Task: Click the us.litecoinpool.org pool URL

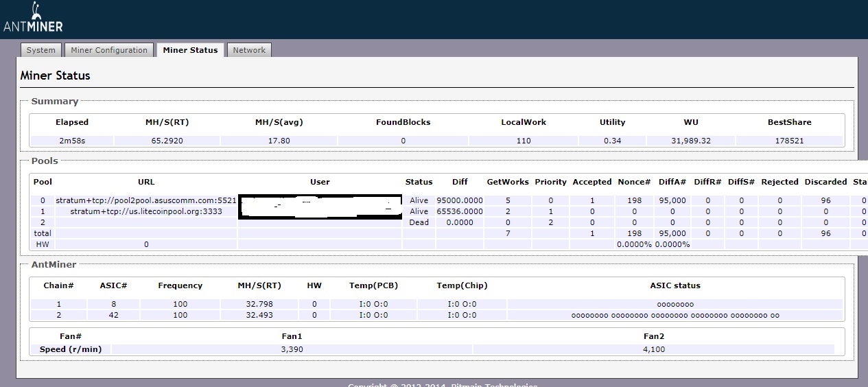Action: point(146,211)
